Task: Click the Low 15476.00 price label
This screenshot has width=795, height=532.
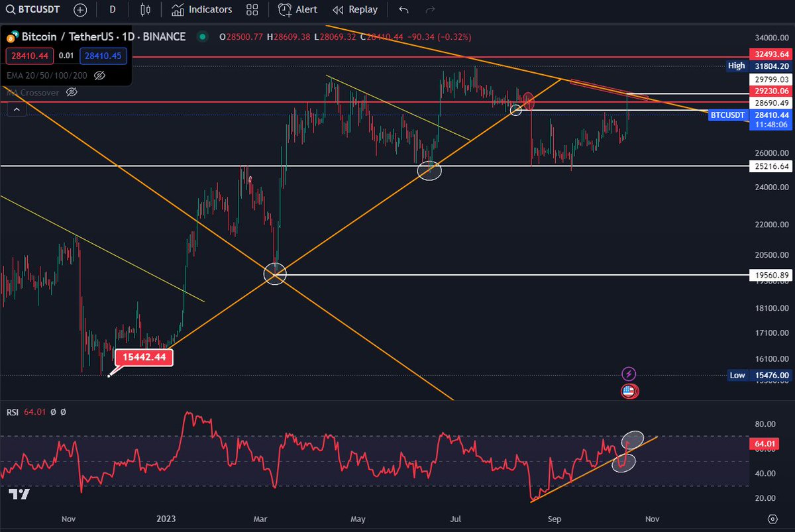Action: tap(759, 375)
